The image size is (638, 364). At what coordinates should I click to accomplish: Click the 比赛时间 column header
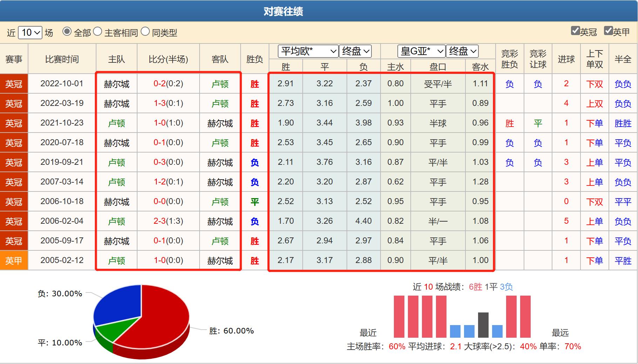pyautogui.click(x=62, y=59)
